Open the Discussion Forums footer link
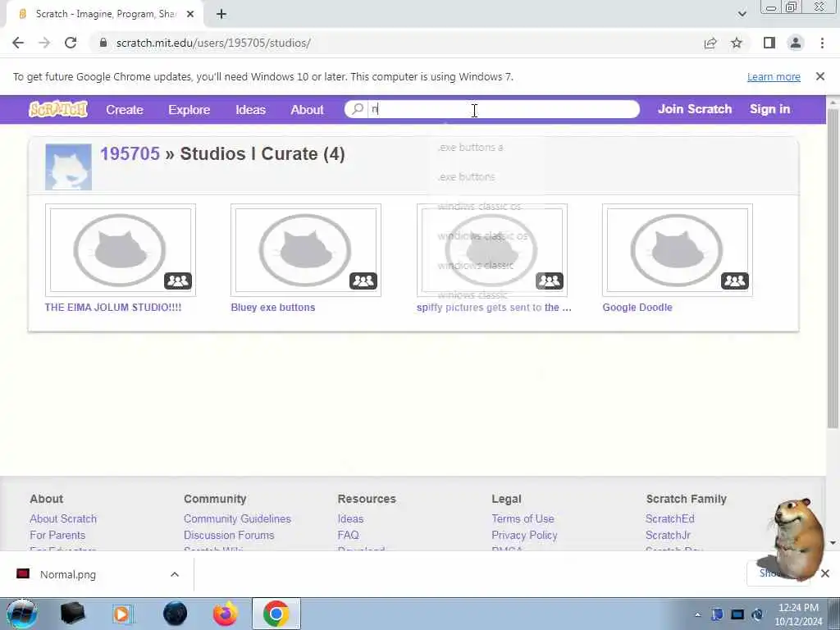 click(229, 535)
